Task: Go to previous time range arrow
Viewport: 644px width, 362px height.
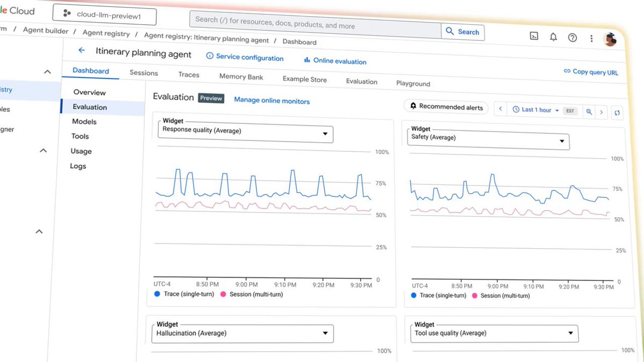Action: (x=500, y=109)
